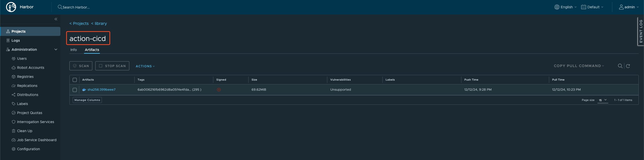Click the Projects sidebar icon
This screenshot has height=160, width=644.
8,31
